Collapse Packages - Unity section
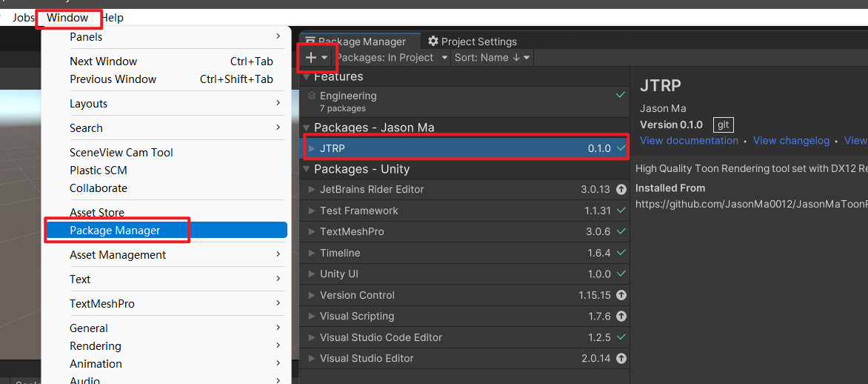 coord(307,169)
